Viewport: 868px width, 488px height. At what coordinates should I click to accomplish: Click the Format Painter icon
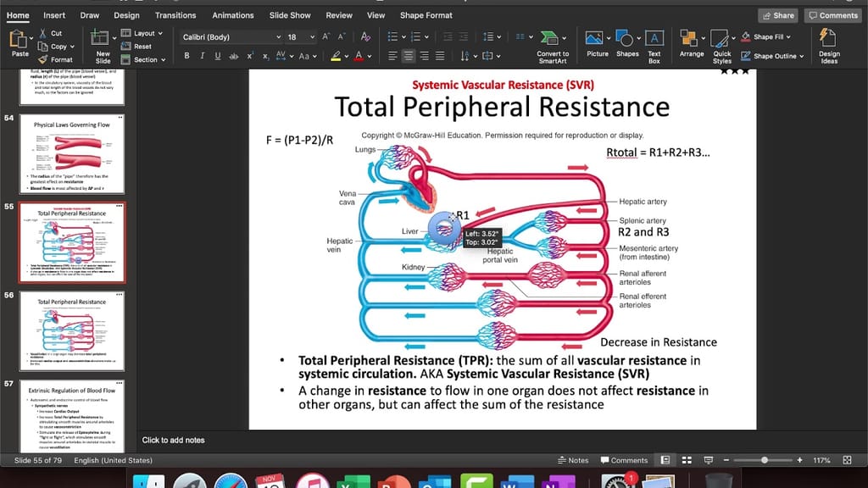(57, 58)
